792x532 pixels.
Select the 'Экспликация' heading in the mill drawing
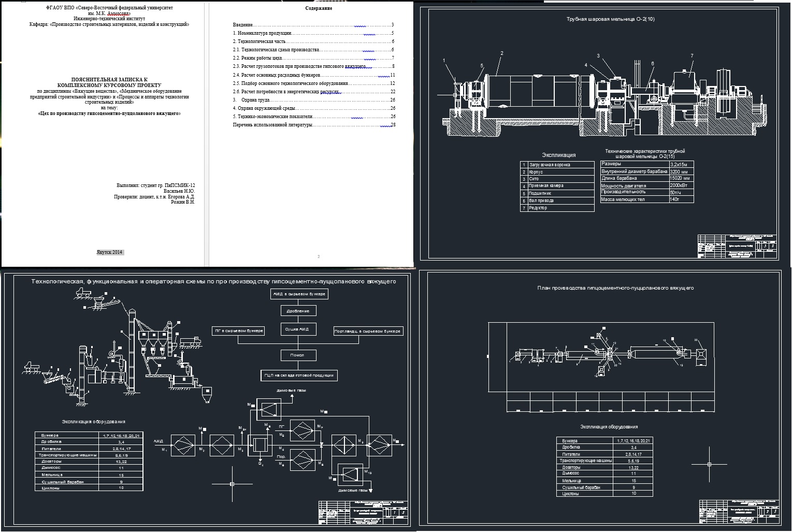(558, 155)
